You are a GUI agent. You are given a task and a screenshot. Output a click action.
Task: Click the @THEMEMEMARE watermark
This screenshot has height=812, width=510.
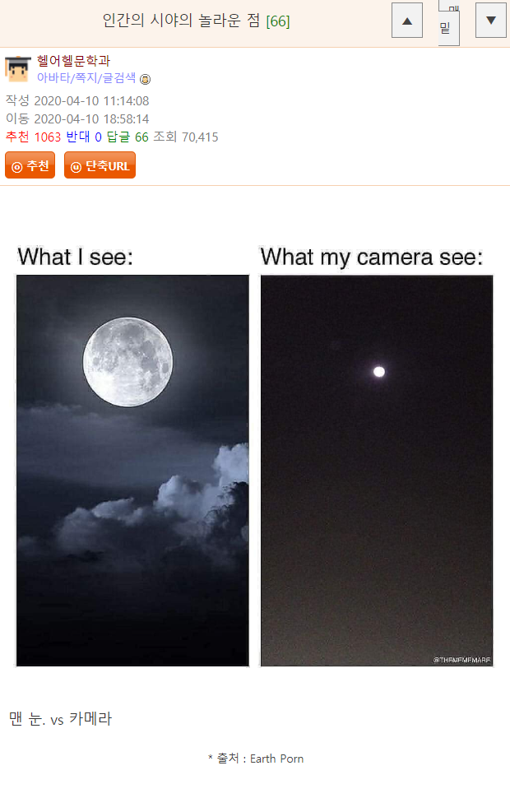click(x=461, y=660)
